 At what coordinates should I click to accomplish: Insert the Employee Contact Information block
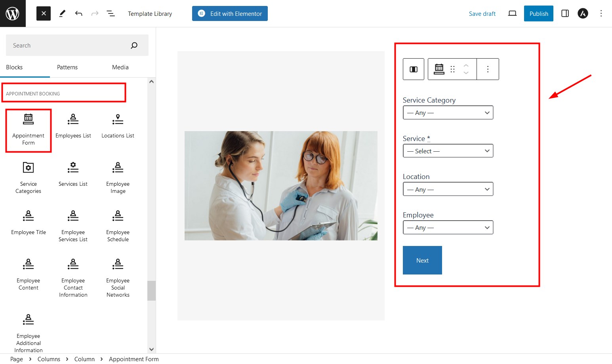point(73,278)
